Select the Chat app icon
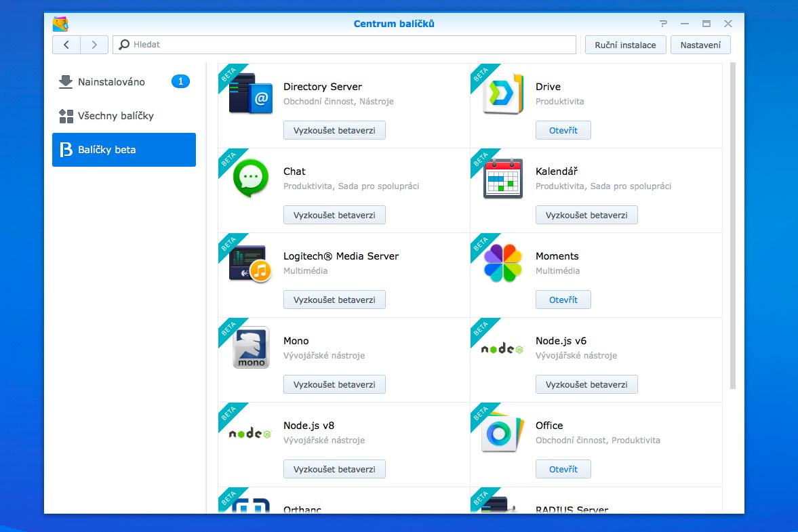The height and width of the screenshot is (532, 798). [250, 178]
